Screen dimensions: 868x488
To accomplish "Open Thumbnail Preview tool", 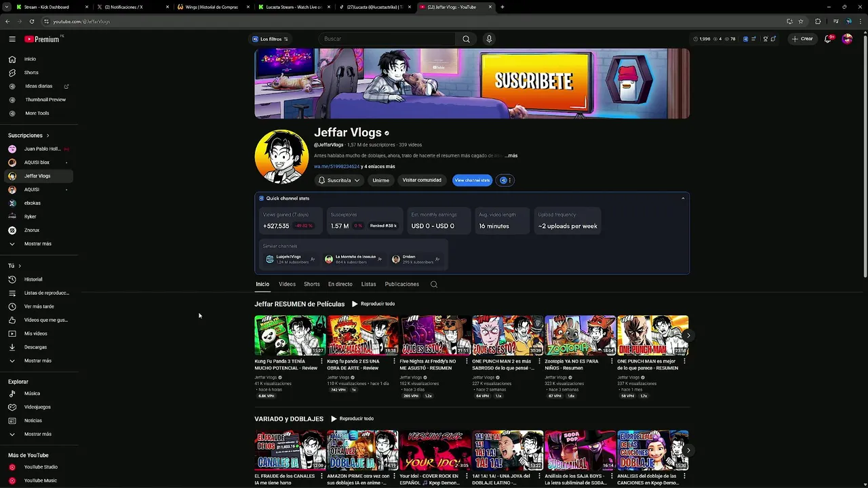I will 39,100.
